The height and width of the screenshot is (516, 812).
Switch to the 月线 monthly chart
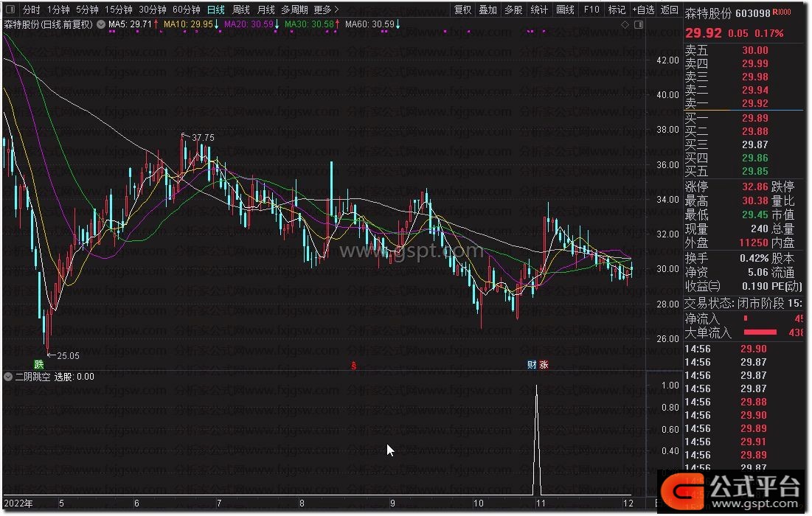pyautogui.click(x=266, y=10)
